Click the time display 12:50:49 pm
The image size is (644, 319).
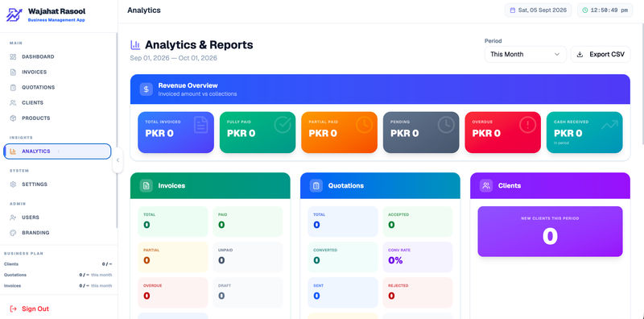coord(609,10)
